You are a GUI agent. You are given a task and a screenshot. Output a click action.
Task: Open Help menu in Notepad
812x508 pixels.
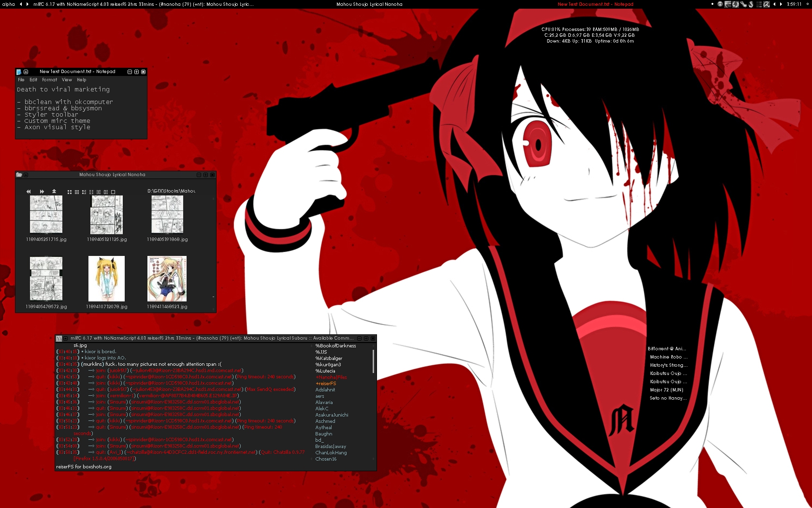coord(81,80)
